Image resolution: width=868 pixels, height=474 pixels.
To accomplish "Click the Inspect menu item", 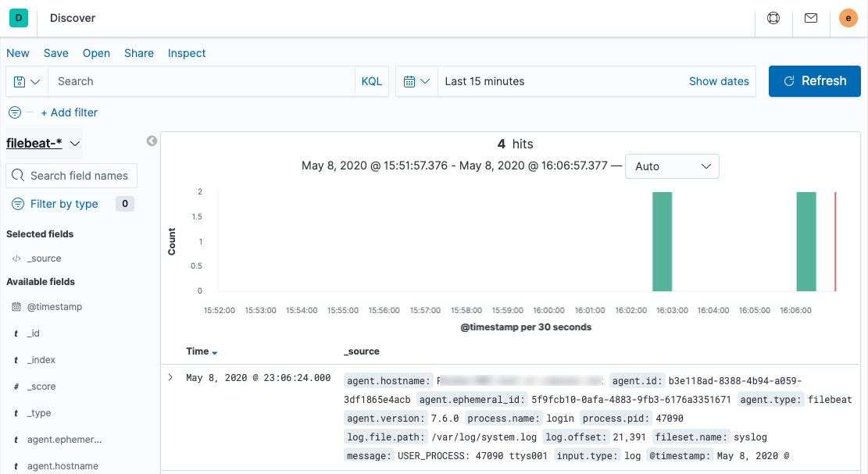I will tap(186, 53).
